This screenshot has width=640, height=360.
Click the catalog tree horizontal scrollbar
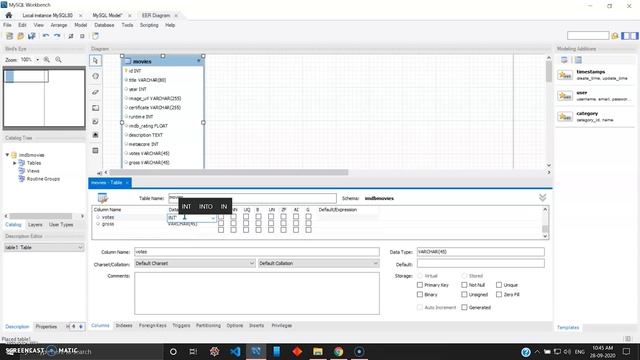click(x=41, y=216)
